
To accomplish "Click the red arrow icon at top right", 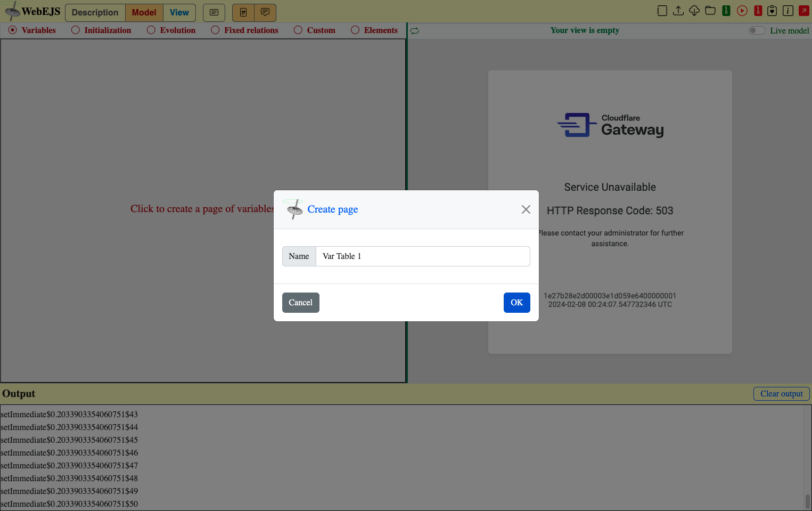I will (804, 11).
